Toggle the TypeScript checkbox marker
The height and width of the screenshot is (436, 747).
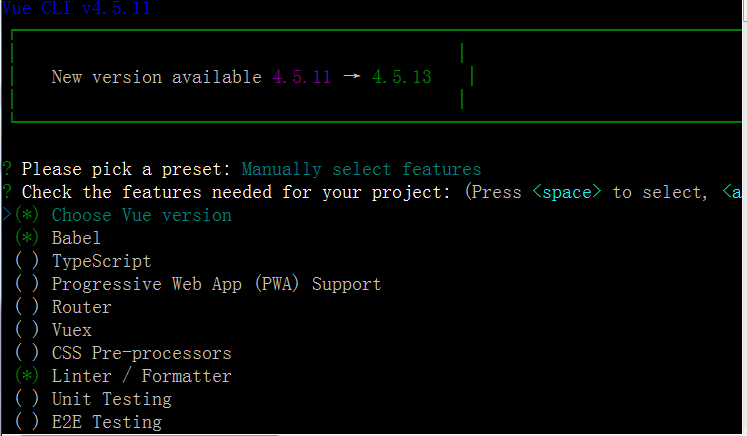coord(27,261)
